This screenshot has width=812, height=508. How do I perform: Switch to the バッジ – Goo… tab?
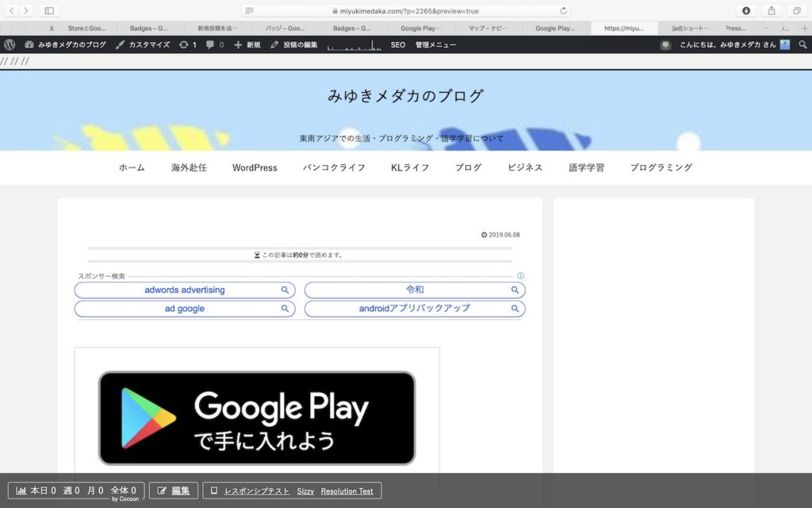[285, 29]
